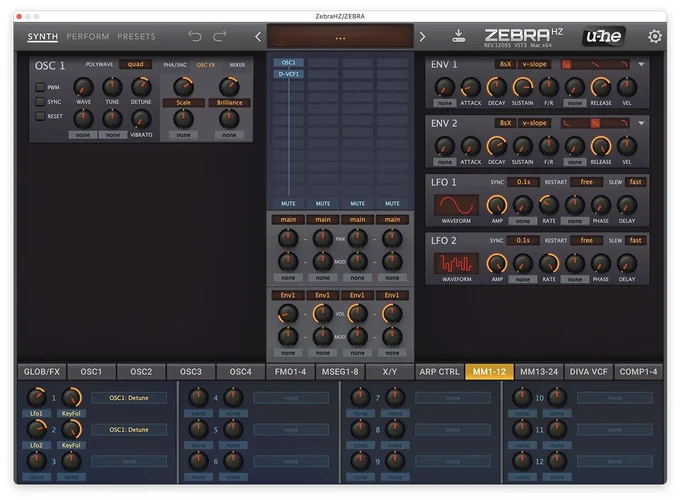Open the ARP CTRL tab
This screenshot has width=680, height=500.
(x=439, y=372)
